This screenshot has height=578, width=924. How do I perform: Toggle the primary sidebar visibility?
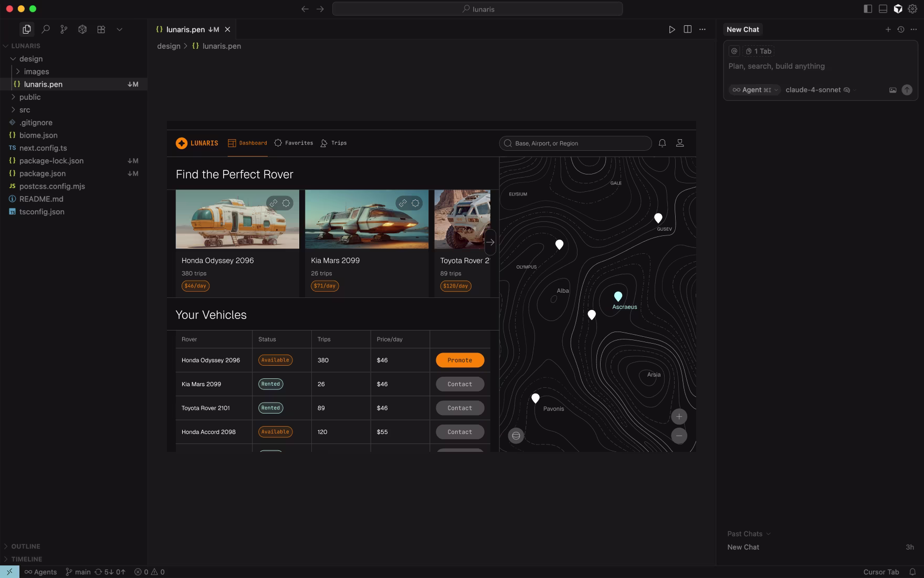[867, 8]
